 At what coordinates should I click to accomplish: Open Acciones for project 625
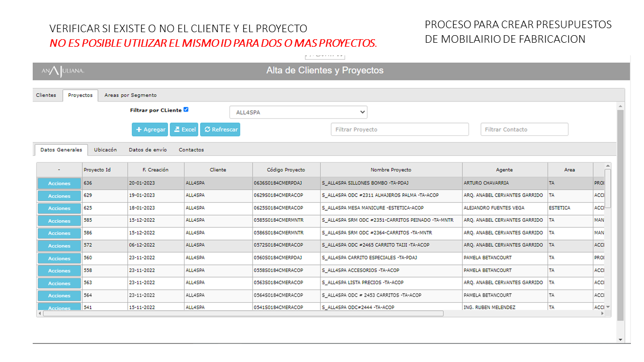[59, 209]
